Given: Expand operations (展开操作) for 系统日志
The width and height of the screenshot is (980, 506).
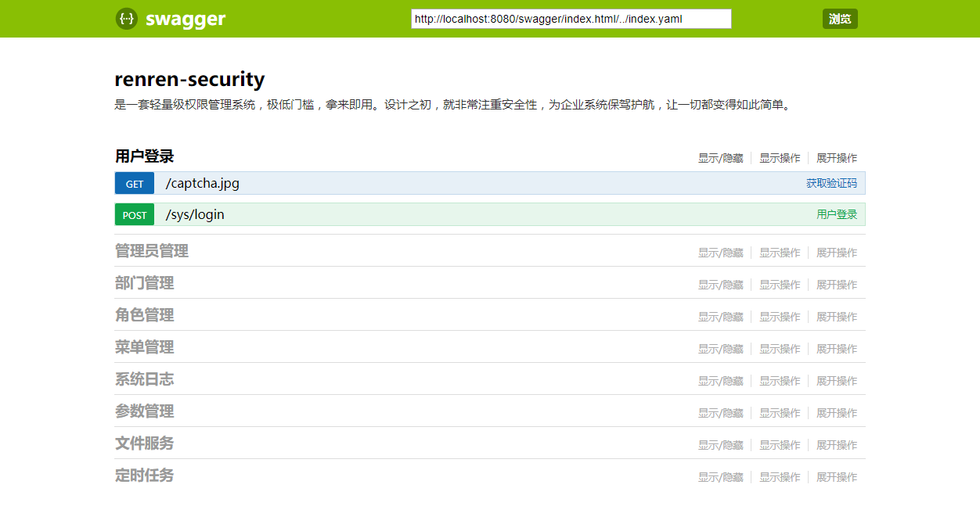Looking at the screenshot, I should click(x=837, y=381).
